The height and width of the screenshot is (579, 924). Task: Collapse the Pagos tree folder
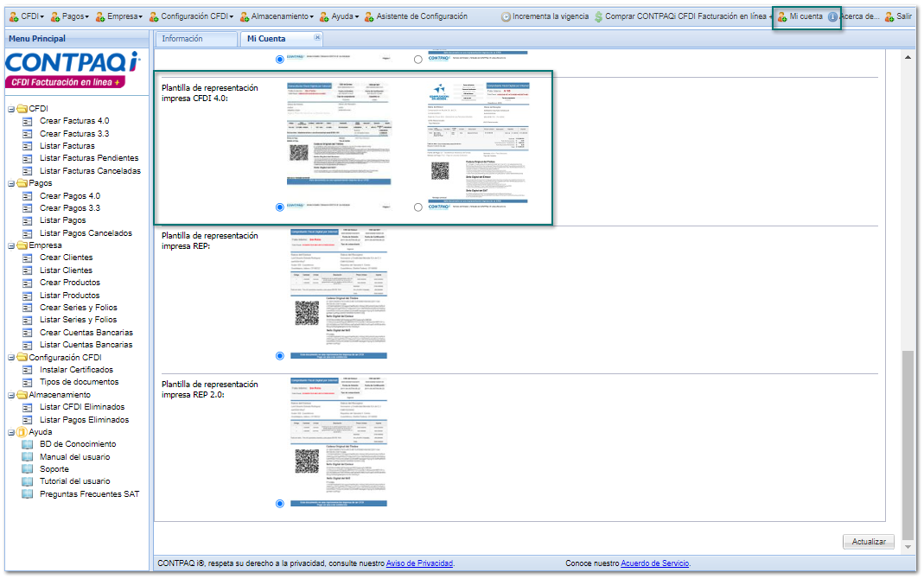[11, 184]
